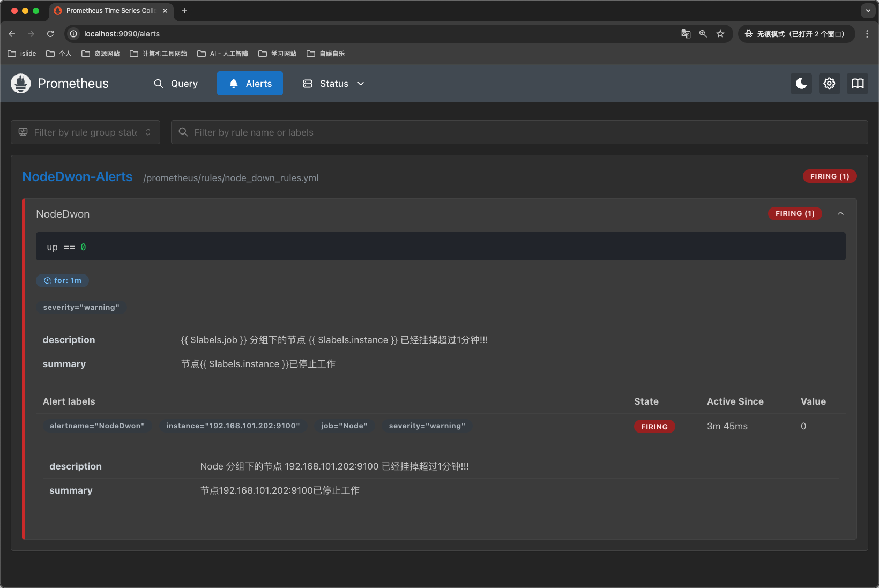Click inside the filter by rule name field
879x588 pixels.
tap(375, 132)
